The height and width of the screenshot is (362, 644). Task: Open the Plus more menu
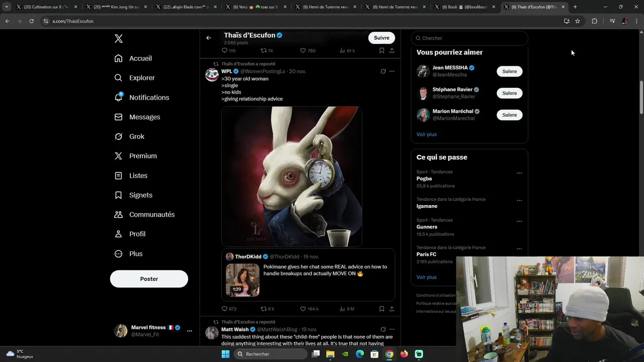click(x=128, y=253)
